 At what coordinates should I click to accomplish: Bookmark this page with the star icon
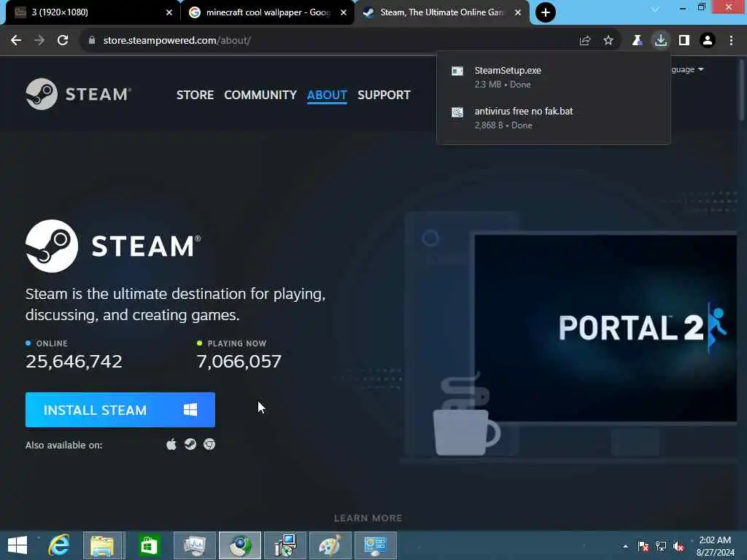[x=608, y=41]
